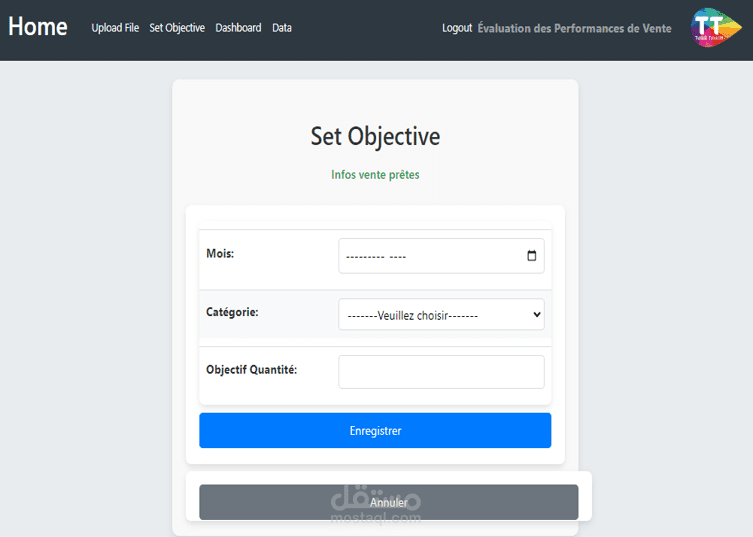Image resolution: width=753 pixels, height=537 pixels.
Task: Click the 'Objectif Quantité:' field label
Action: click(251, 369)
